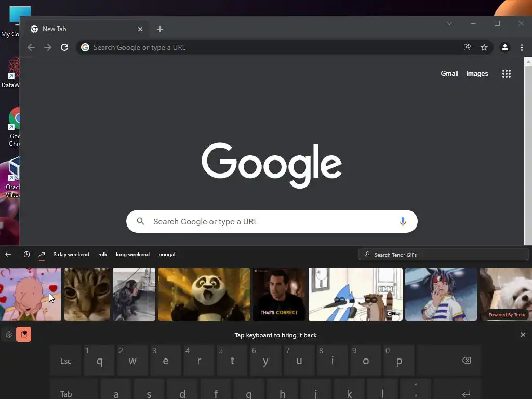The width and height of the screenshot is (532, 399).
Task: Tap the u key on touch keyboard
Action: tap(299, 361)
